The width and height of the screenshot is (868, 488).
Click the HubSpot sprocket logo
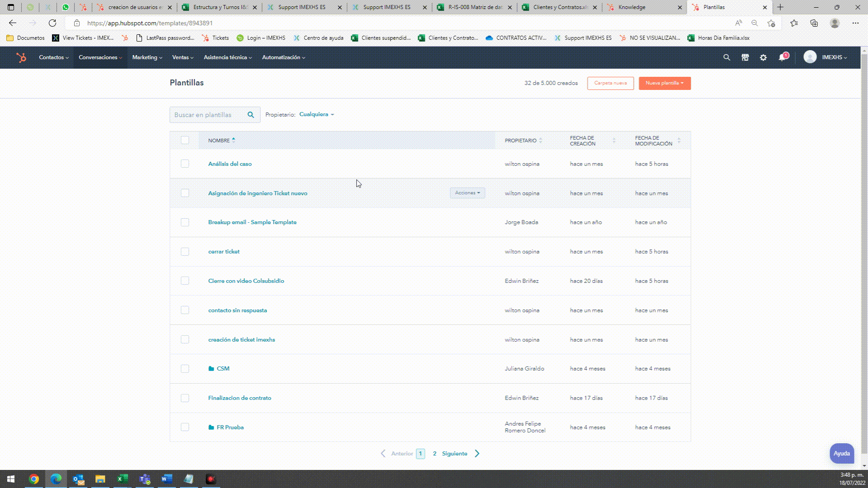point(21,57)
